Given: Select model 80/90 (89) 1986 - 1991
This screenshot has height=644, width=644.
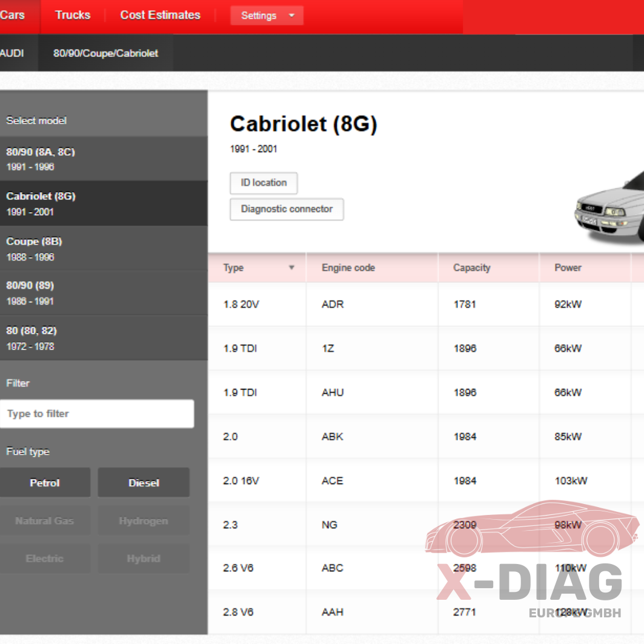Looking at the screenshot, I should 104,293.
